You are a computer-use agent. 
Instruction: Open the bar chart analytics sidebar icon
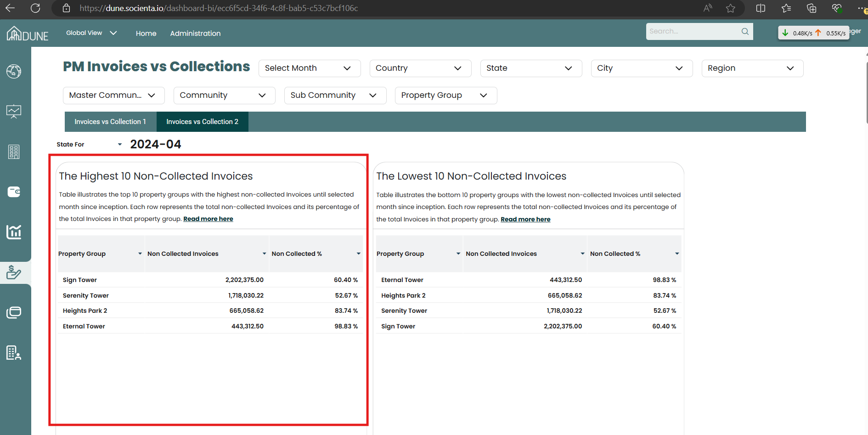point(14,232)
